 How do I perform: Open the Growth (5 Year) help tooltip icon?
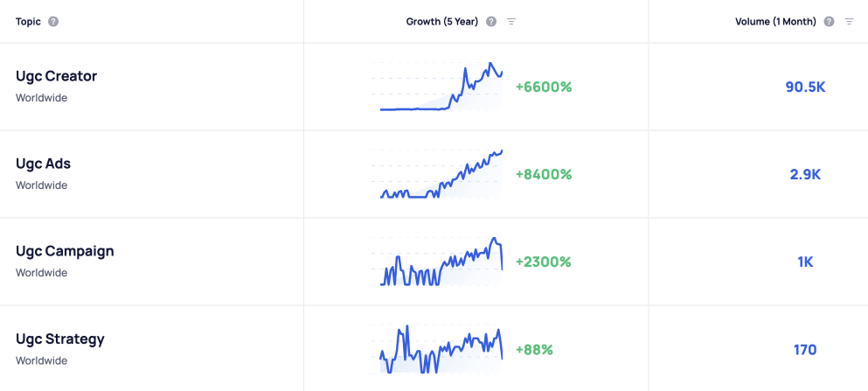[491, 22]
